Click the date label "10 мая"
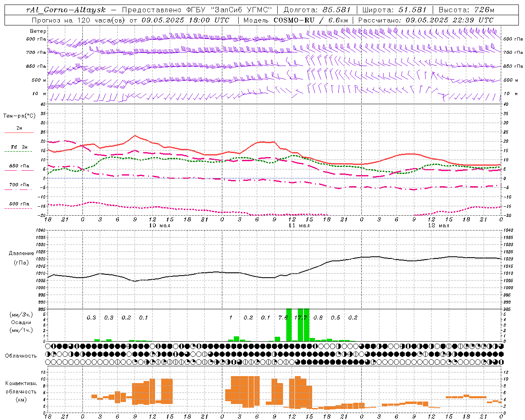This screenshot has height=420, width=525. (x=159, y=226)
